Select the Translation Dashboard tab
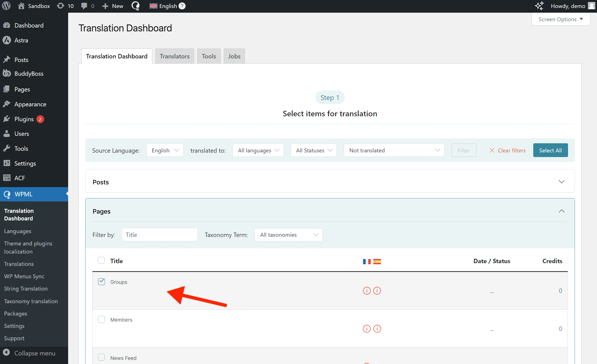This screenshot has width=597, height=364. (x=117, y=56)
